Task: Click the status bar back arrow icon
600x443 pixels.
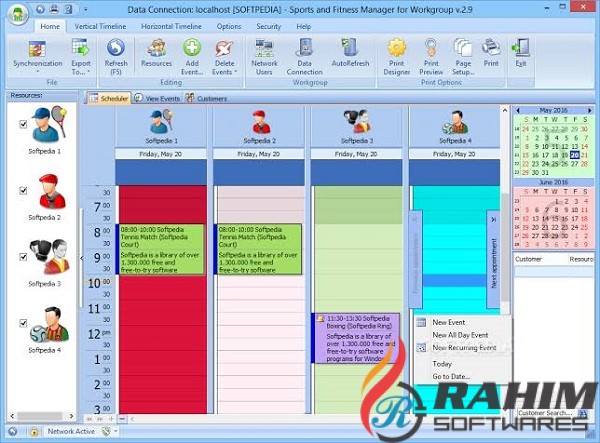Action: (13, 432)
